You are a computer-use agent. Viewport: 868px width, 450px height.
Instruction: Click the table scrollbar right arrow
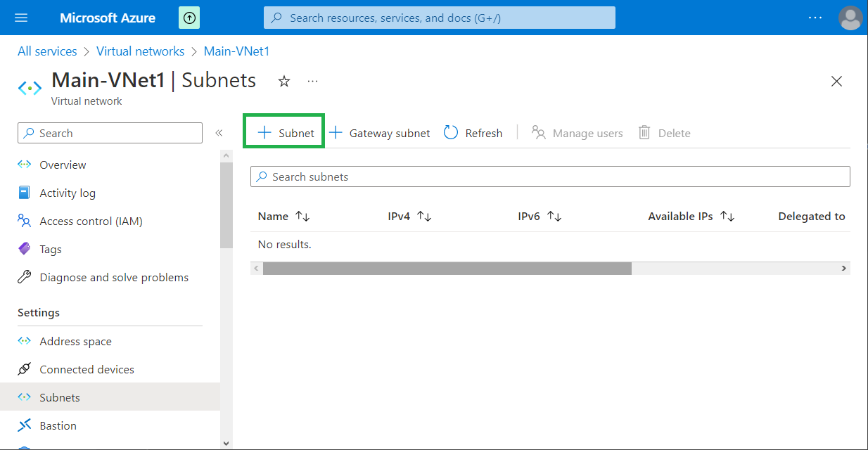pos(844,269)
